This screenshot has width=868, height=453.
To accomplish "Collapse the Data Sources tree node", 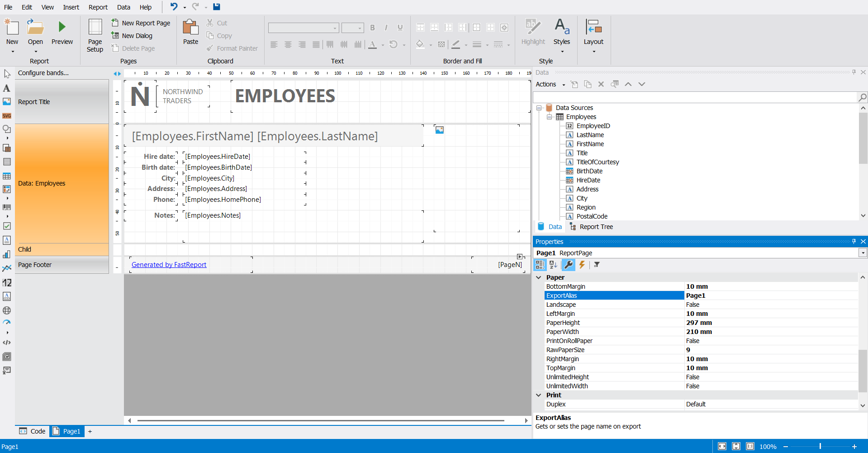I will [539, 108].
